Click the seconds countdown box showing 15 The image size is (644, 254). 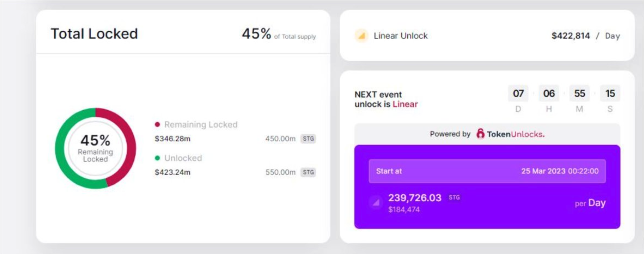point(610,94)
